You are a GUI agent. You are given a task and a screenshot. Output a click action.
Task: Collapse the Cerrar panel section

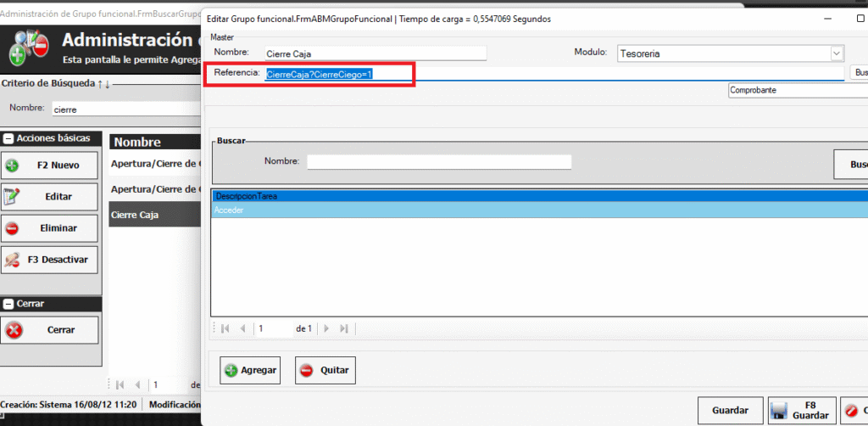click(x=8, y=303)
